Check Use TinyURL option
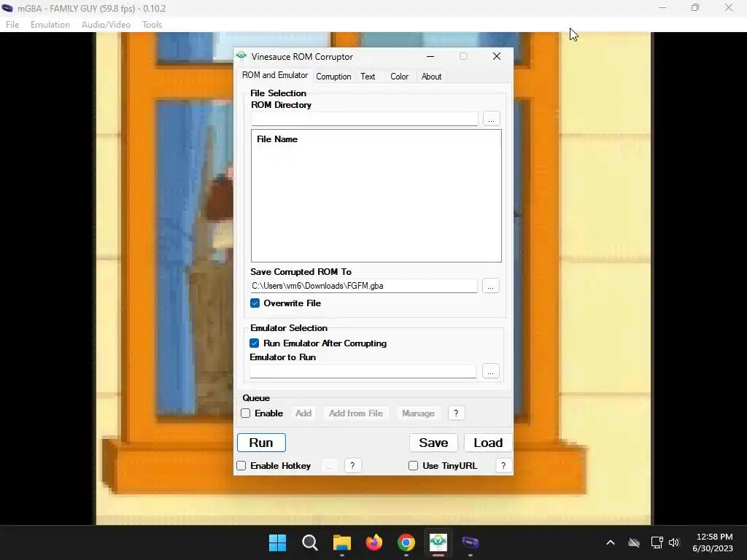The image size is (747, 560). (413, 466)
